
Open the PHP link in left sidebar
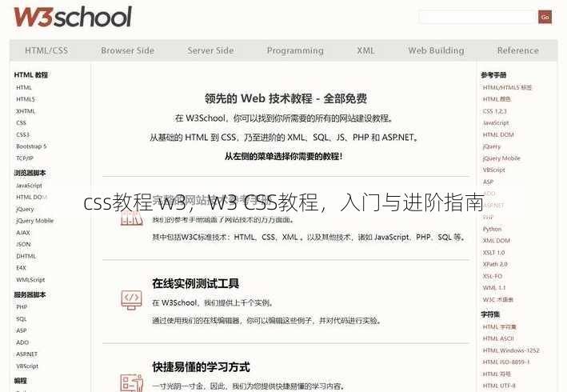click(22, 306)
